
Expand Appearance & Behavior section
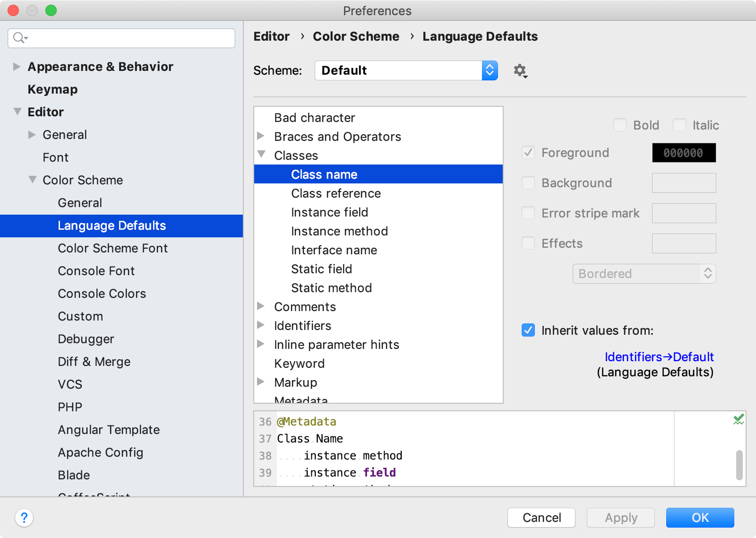point(17,66)
